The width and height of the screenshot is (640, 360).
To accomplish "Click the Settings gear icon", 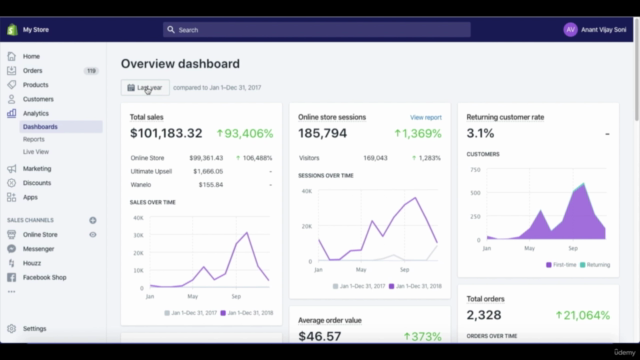I will [11, 329].
